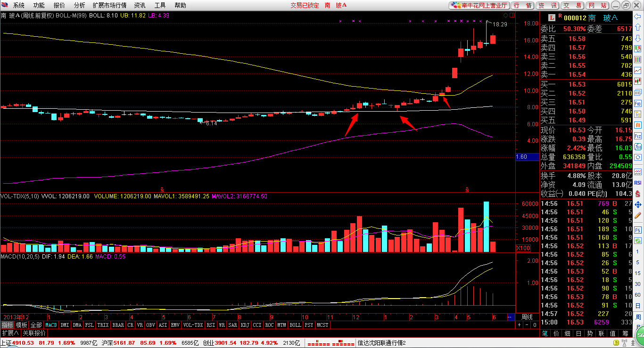This screenshot has height=348, width=644.
Task: Open 牵牛花网上营业厅 button
Action: (479, 5)
